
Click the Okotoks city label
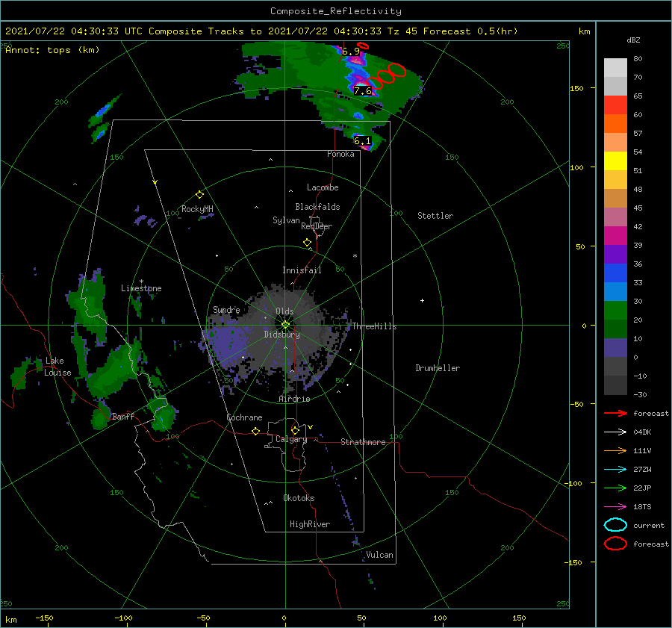pyautogui.click(x=299, y=498)
